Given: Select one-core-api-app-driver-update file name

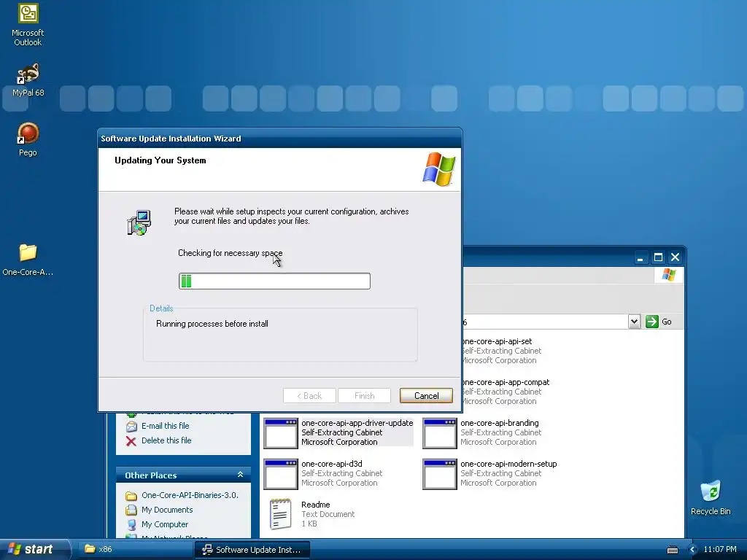Looking at the screenshot, I should click(357, 424).
